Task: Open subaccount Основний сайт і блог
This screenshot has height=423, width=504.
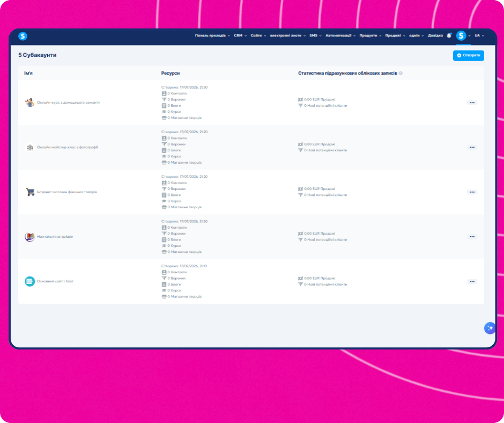Action: pyautogui.click(x=55, y=281)
